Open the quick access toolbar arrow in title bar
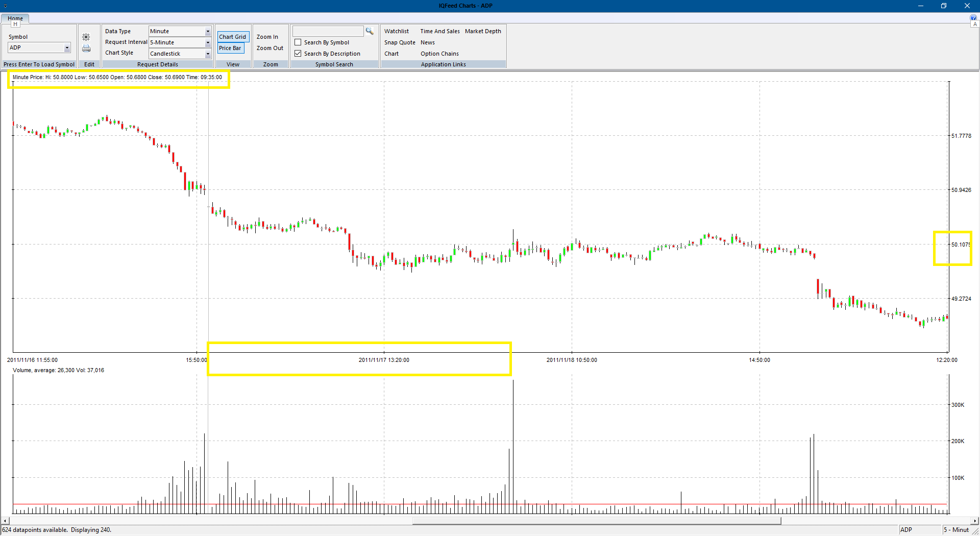Image resolution: width=980 pixels, height=536 pixels. click(x=5, y=6)
